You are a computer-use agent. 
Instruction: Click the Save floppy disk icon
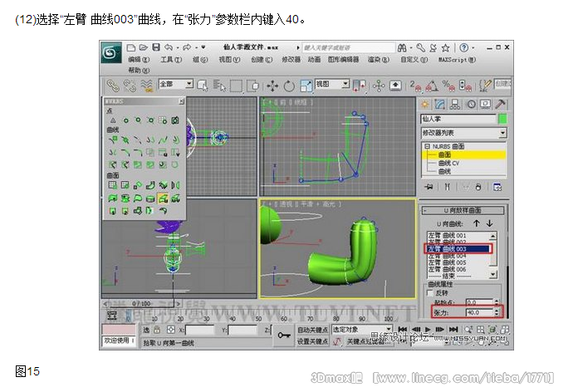click(x=156, y=47)
